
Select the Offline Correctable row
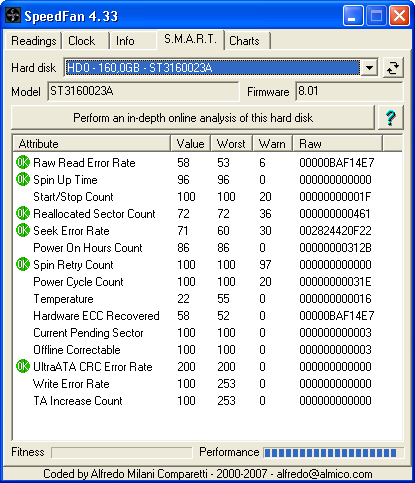point(207,349)
